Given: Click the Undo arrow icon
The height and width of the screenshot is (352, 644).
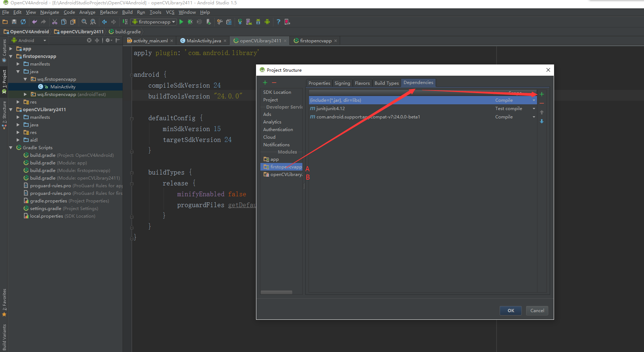Looking at the screenshot, I should [34, 22].
